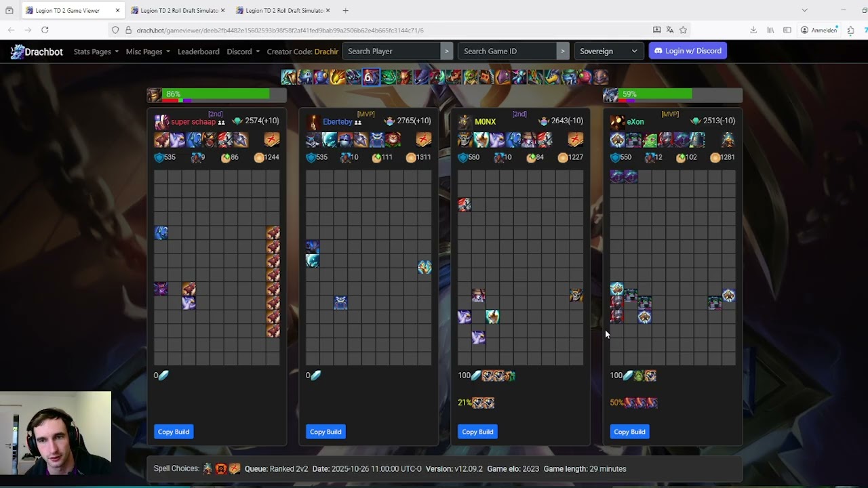868x488 pixels.
Task: Open the Misc Pages dropdown
Action: (x=148, y=52)
